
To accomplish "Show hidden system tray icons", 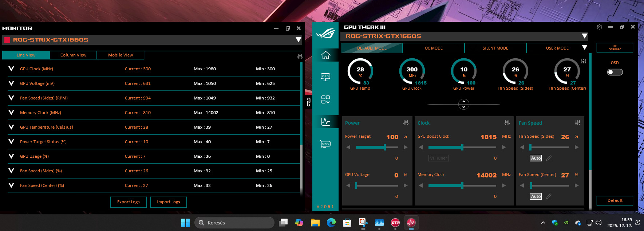I will [x=543, y=223].
